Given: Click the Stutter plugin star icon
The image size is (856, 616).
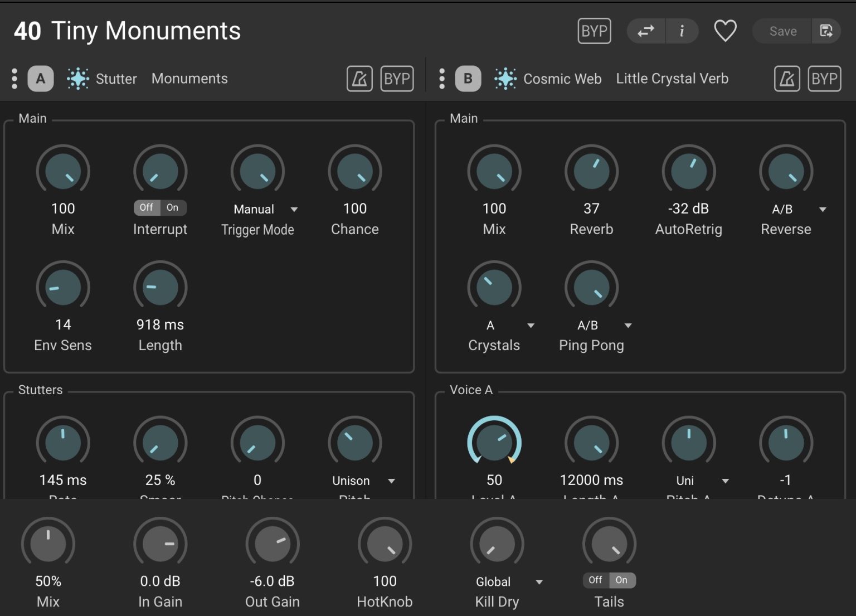Looking at the screenshot, I should (78, 79).
